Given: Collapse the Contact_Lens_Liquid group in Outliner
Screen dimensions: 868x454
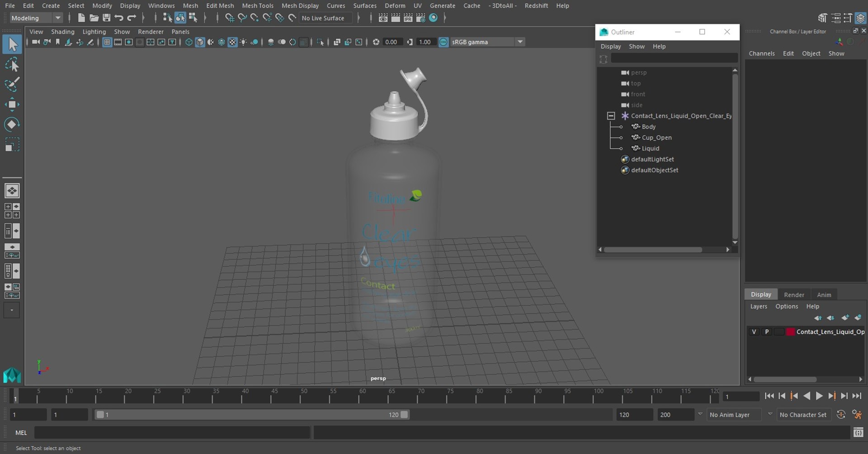Looking at the screenshot, I should pyautogui.click(x=611, y=116).
